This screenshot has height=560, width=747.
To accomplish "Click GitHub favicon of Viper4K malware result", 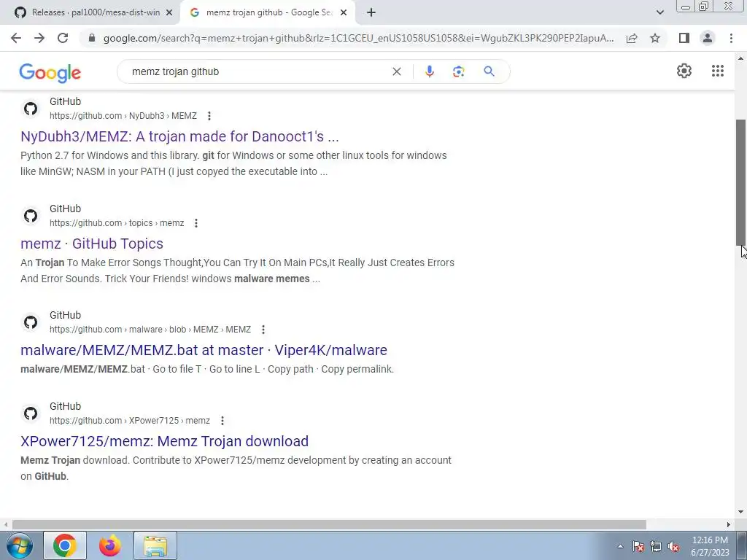I will (x=31, y=322).
